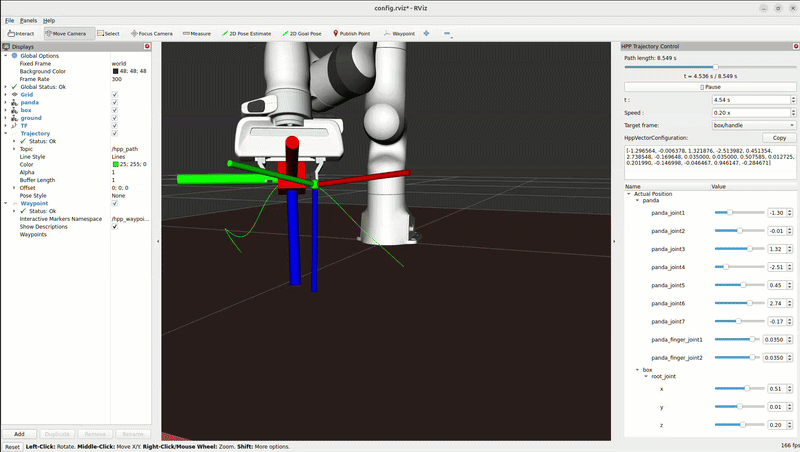Viewport: 800px width, 452px height.
Task: Click the path time slider
Action: pyautogui.click(x=710, y=67)
